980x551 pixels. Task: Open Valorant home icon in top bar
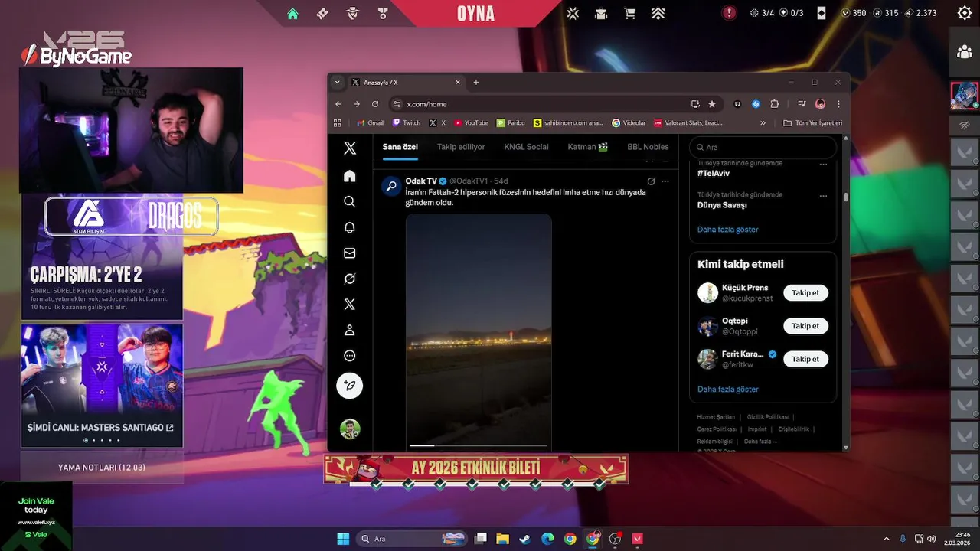click(x=292, y=13)
